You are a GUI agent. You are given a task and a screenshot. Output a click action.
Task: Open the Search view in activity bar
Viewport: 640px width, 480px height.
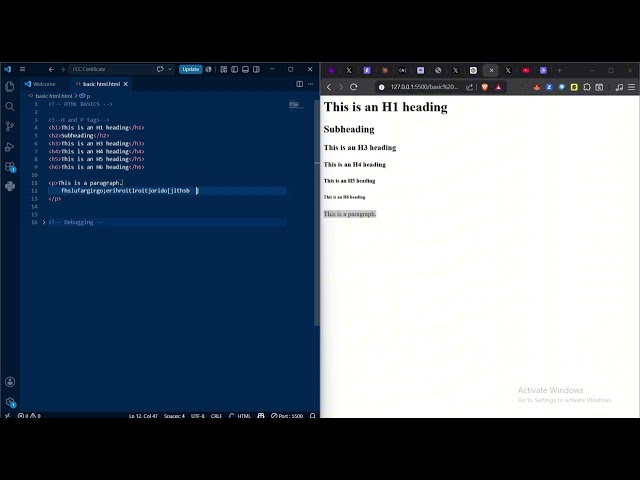click(10, 107)
